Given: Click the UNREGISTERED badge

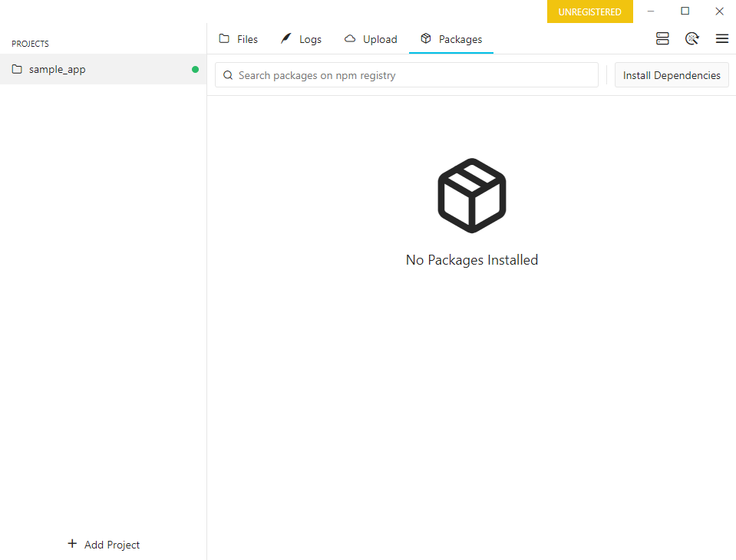Looking at the screenshot, I should pos(590,12).
